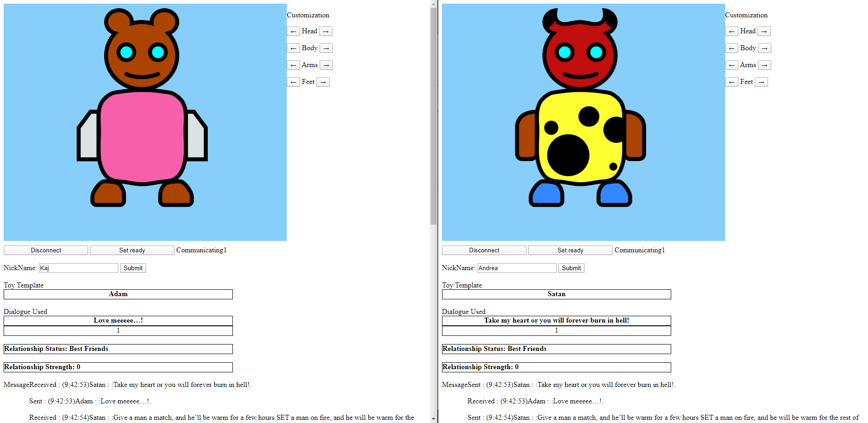
Task: Click previous Arms arrow in left pane
Action: (293, 65)
